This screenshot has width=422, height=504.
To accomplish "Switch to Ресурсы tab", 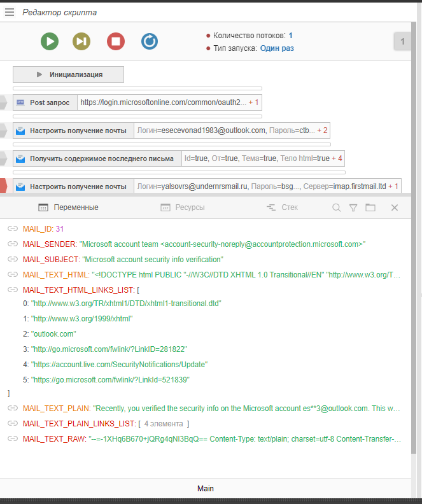I will [x=183, y=207].
